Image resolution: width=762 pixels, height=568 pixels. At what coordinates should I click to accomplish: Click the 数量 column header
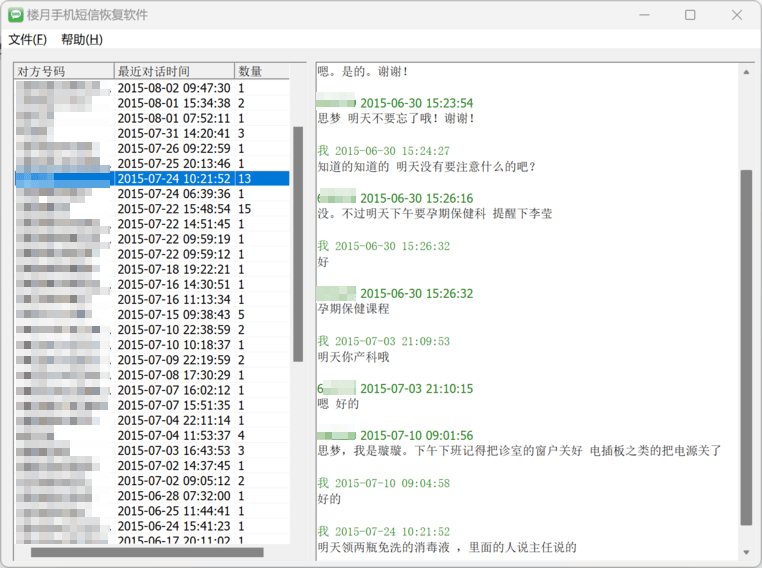(261, 71)
